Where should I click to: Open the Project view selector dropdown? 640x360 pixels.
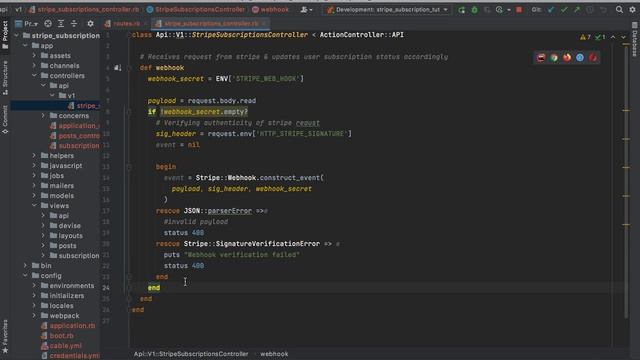coord(27,24)
